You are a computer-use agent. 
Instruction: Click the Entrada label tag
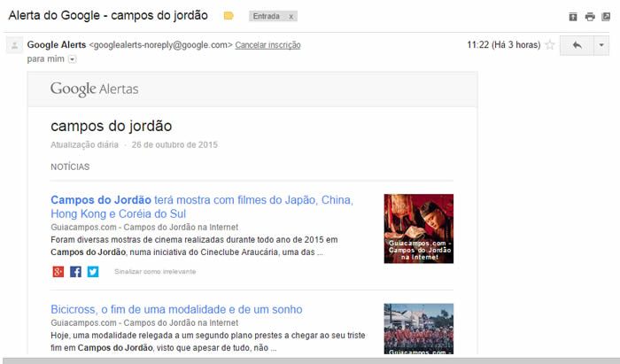(267, 17)
